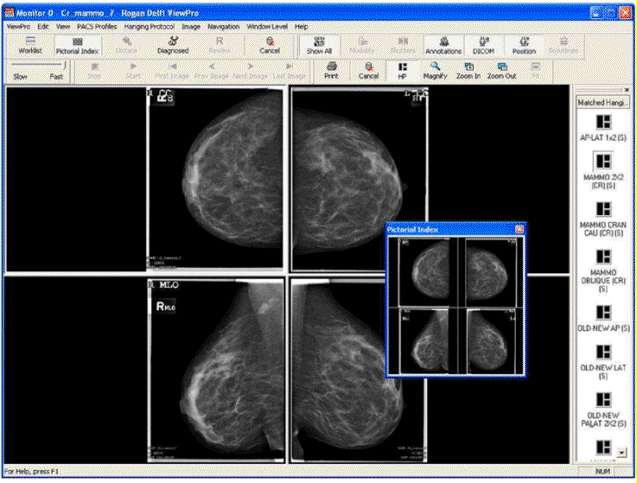Open the Matched Hanging protocols dropdown

pyautogui.click(x=601, y=102)
